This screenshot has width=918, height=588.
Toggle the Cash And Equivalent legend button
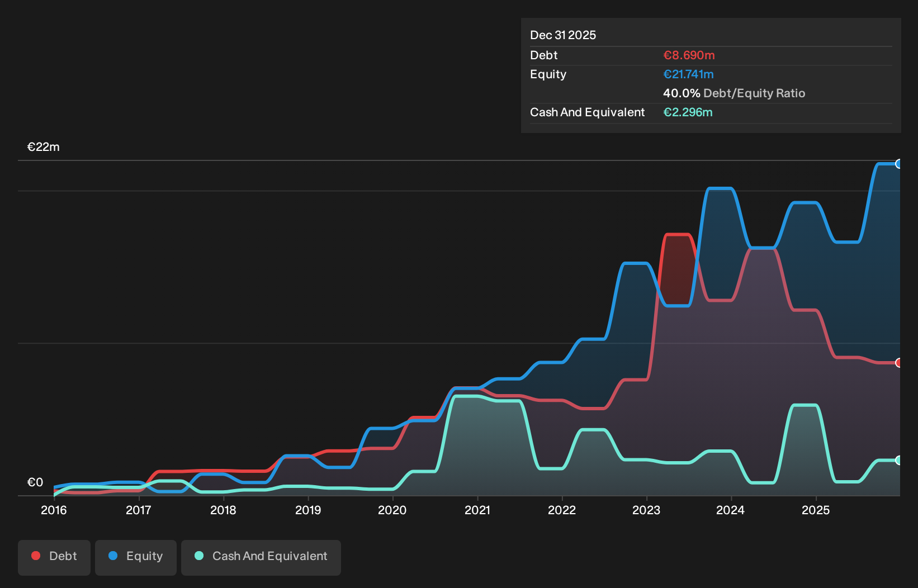[x=261, y=557]
